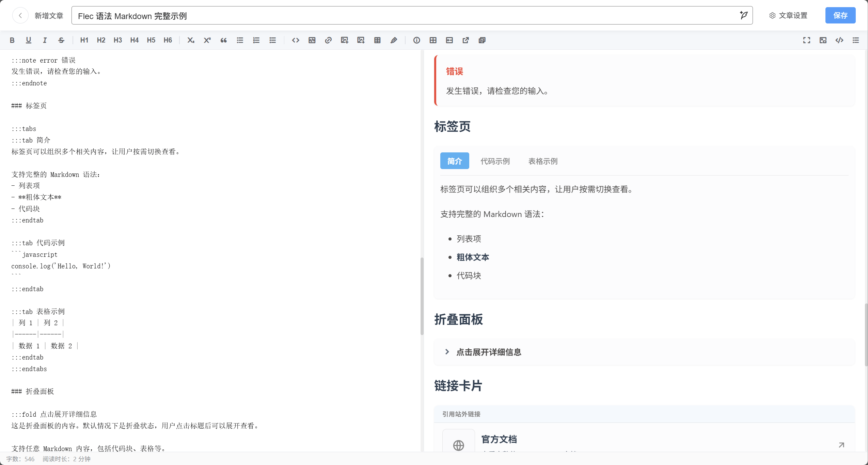Insert a superscript
Screen dimensions: 868x465
click(x=207, y=40)
